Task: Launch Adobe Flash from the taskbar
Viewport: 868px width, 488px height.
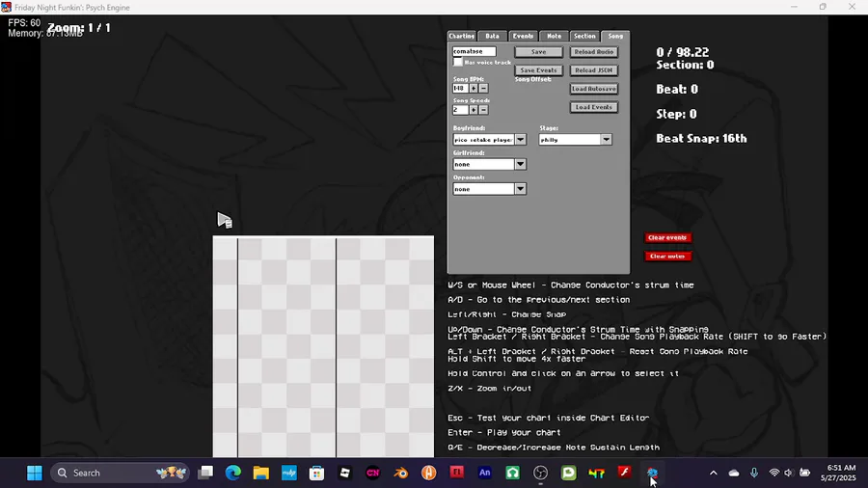Action: (x=624, y=473)
